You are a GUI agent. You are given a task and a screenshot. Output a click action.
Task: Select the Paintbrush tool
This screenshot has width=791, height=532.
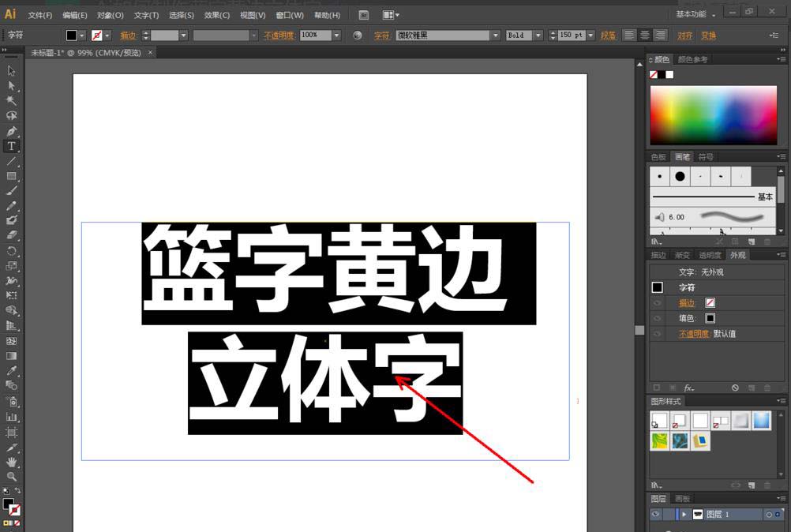click(x=11, y=190)
